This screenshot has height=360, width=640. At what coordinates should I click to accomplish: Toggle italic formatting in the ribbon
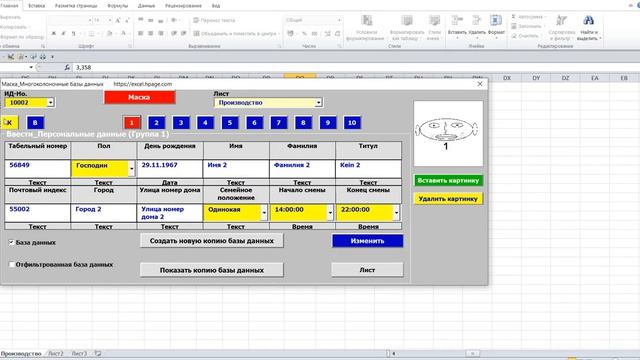point(63,33)
